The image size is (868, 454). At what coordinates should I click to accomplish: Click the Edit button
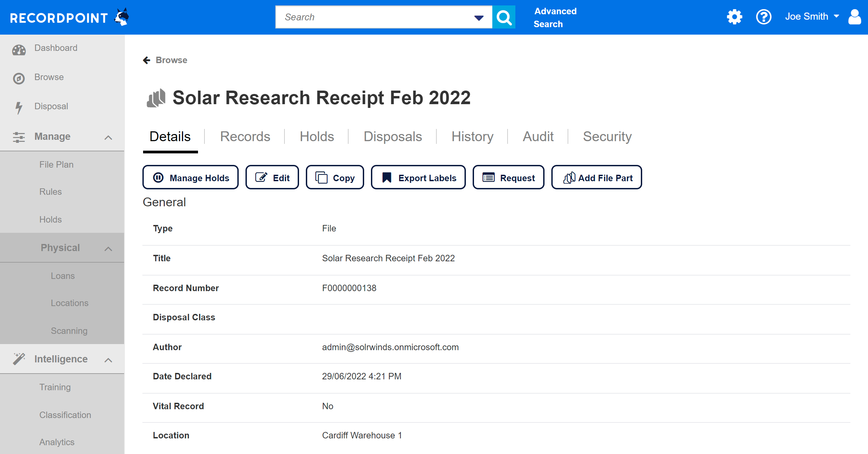pos(272,177)
